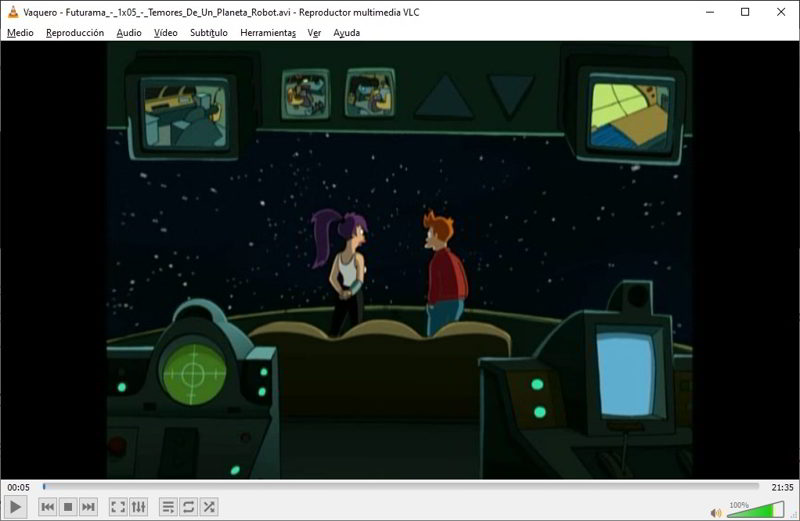
Task: Mute audio using the speaker icon
Action: (x=716, y=512)
